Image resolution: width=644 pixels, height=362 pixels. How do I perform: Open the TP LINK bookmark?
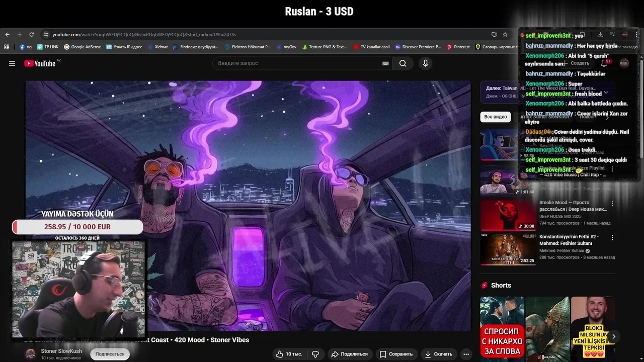[48, 47]
